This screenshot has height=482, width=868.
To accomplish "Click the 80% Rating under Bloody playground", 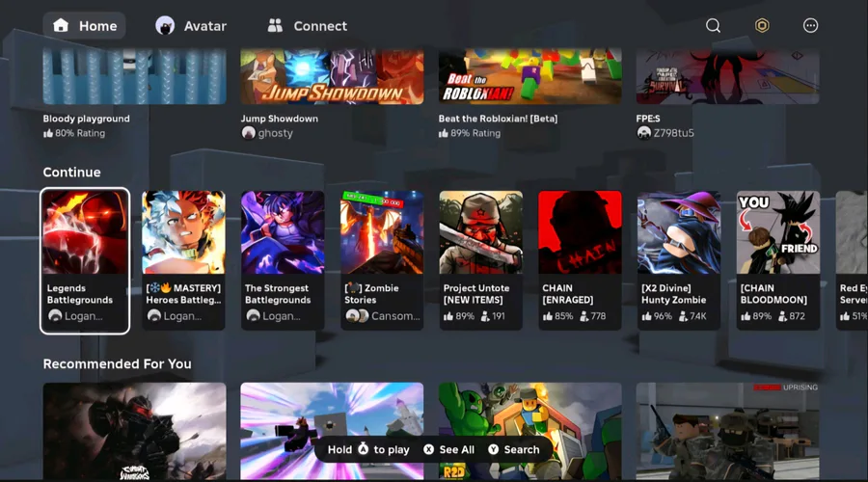I will (74, 133).
